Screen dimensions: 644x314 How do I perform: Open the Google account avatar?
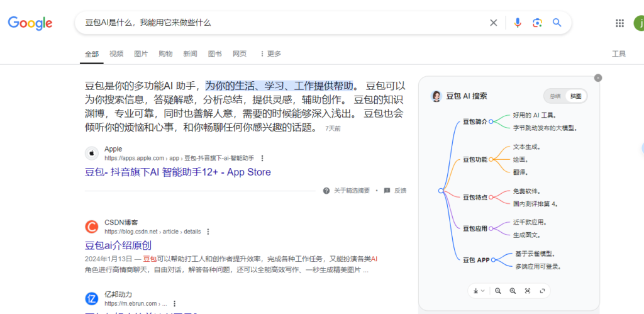[x=639, y=23]
